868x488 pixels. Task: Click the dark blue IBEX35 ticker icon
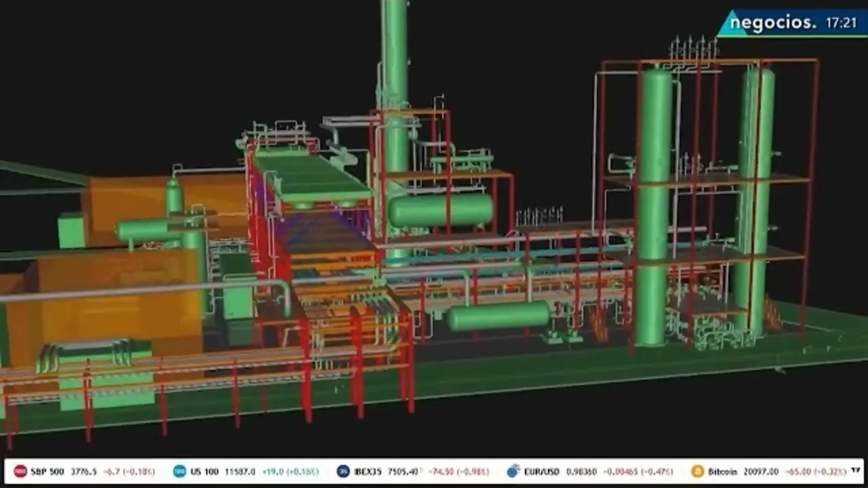[343, 471]
